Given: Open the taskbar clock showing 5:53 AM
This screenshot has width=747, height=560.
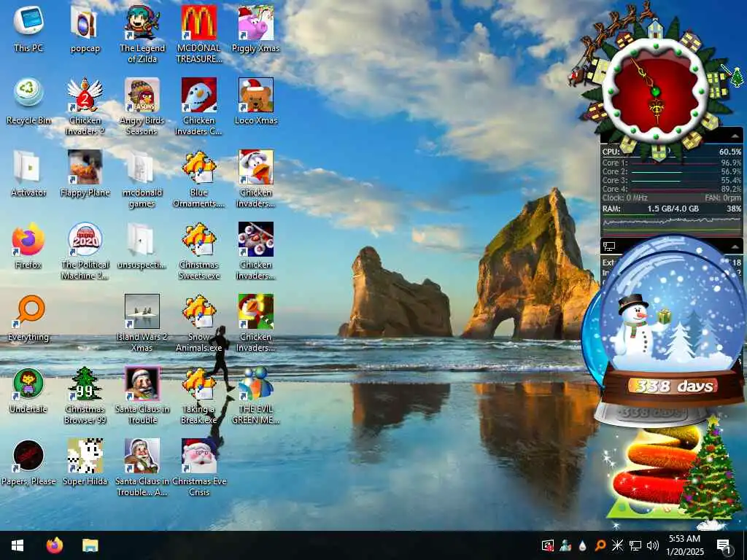Looking at the screenshot, I should pyautogui.click(x=684, y=545).
